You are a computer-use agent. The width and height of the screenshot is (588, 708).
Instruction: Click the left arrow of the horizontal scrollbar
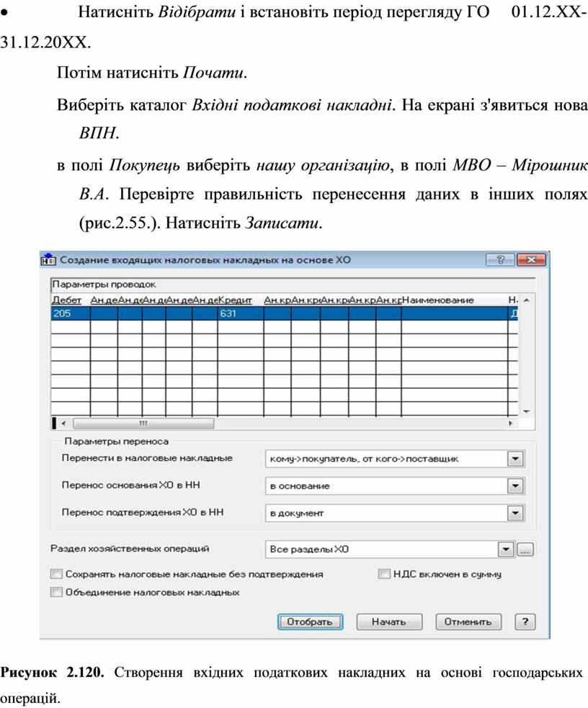click(63, 424)
